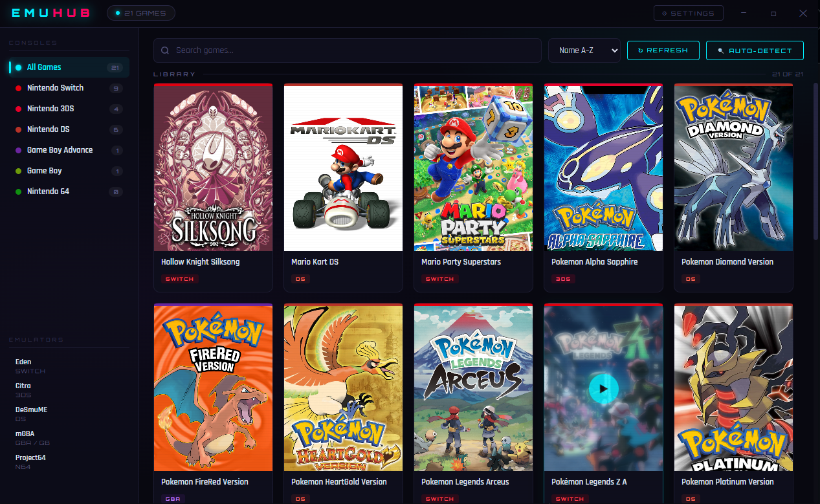The width and height of the screenshot is (820, 504).
Task: Click the library vertical scrollbar
Action: pos(815,162)
